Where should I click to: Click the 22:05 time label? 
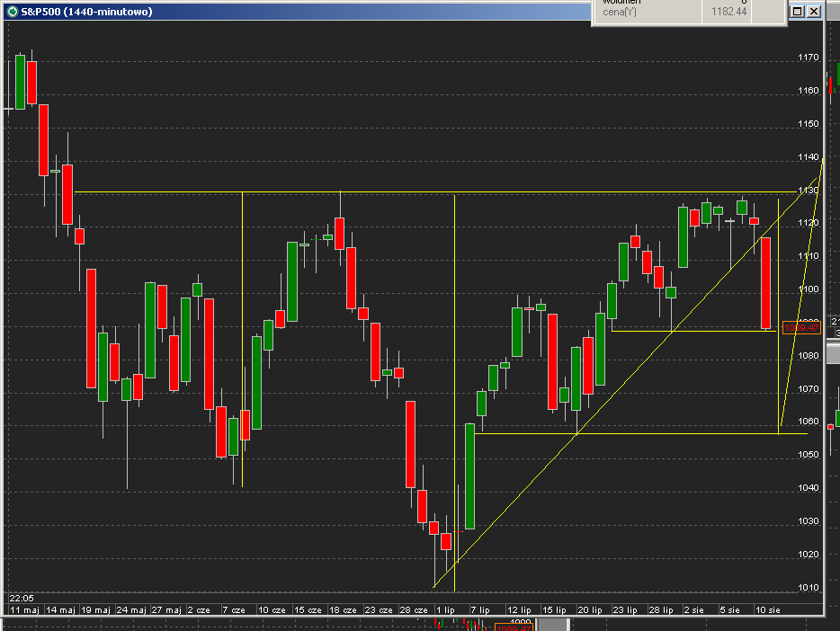pos(22,598)
